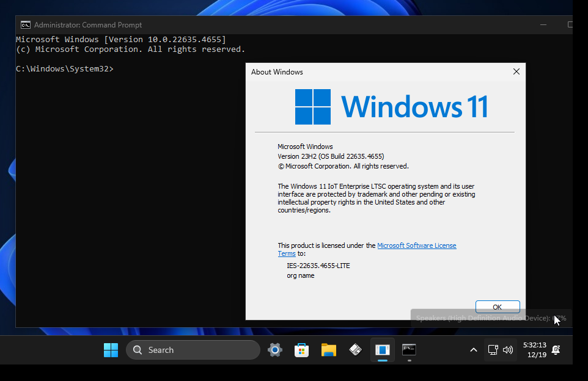The width and height of the screenshot is (588, 381).
Task: Click the Windows 11 logo in dialog
Action: tap(392, 106)
